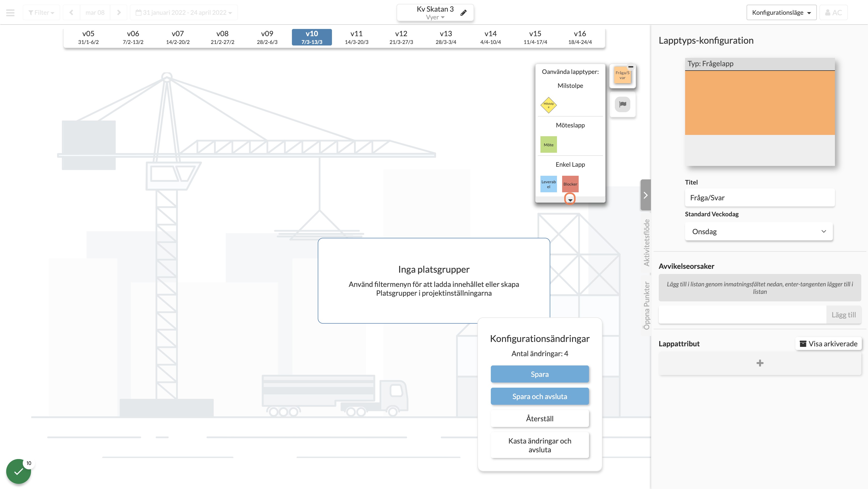Screen dimensions: 868x489
Task: Open the Öppna Punkter side tab
Action: [646, 305]
